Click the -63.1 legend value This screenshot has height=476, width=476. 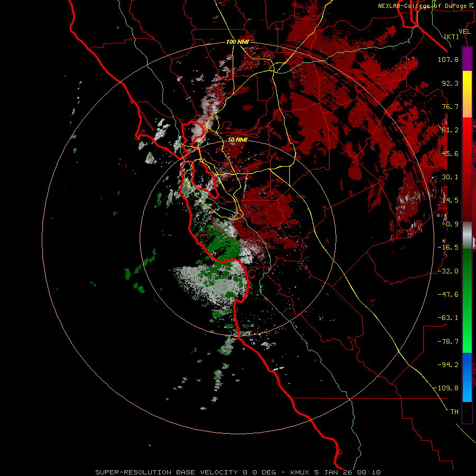(448, 318)
